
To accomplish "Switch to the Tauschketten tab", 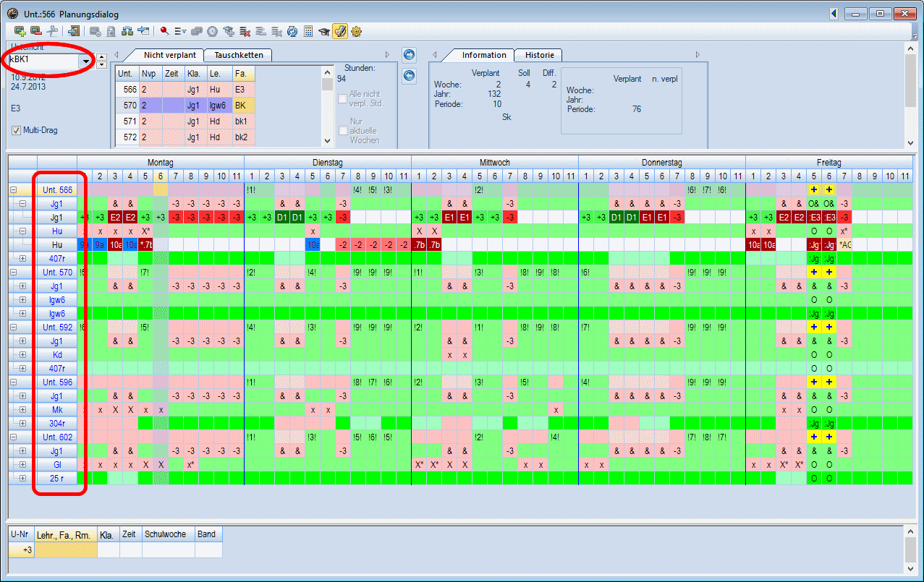I will coord(238,55).
